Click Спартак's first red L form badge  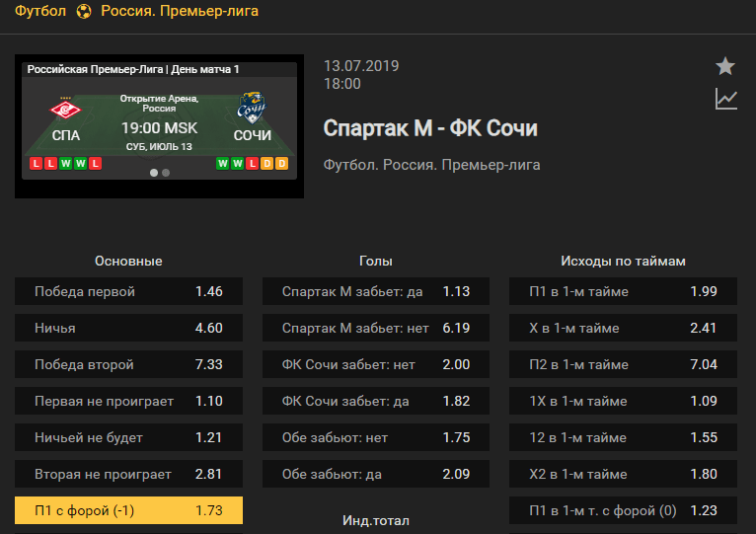(x=36, y=164)
